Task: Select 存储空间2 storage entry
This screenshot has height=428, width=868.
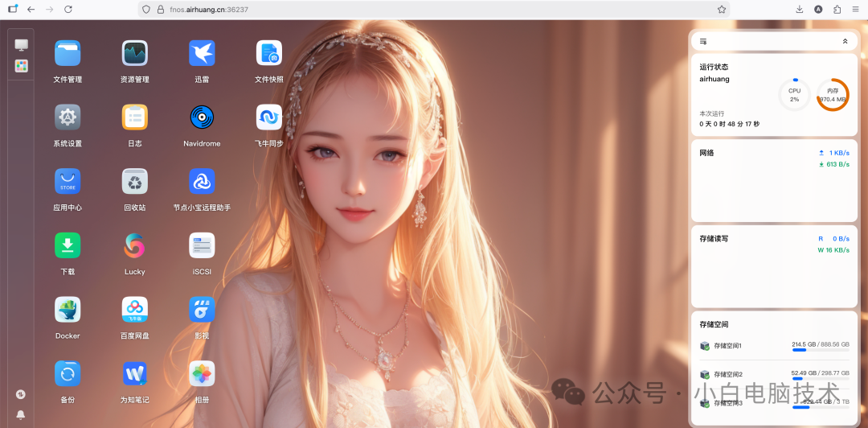Action: pyautogui.click(x=774, y=374)
